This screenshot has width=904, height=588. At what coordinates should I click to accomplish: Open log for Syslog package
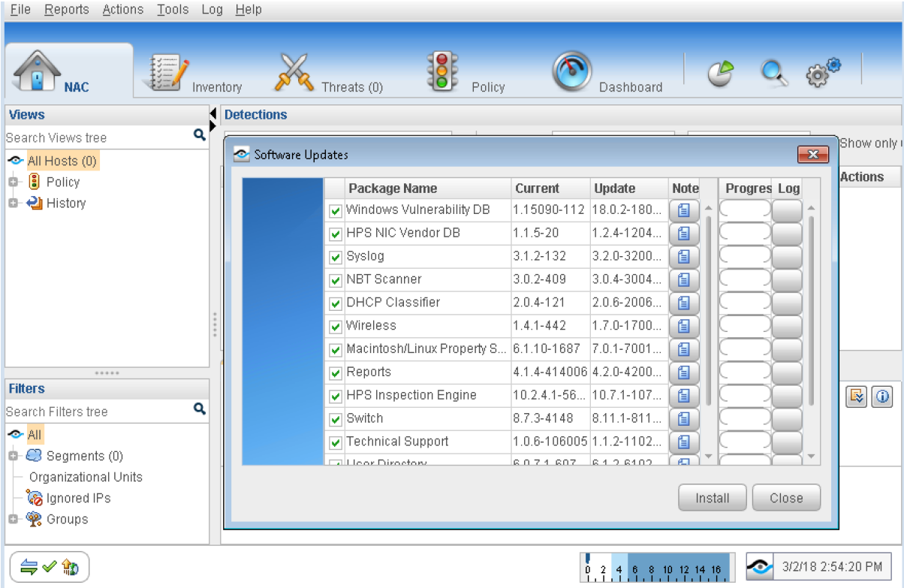pyautogui.click(x=787, y=257)
